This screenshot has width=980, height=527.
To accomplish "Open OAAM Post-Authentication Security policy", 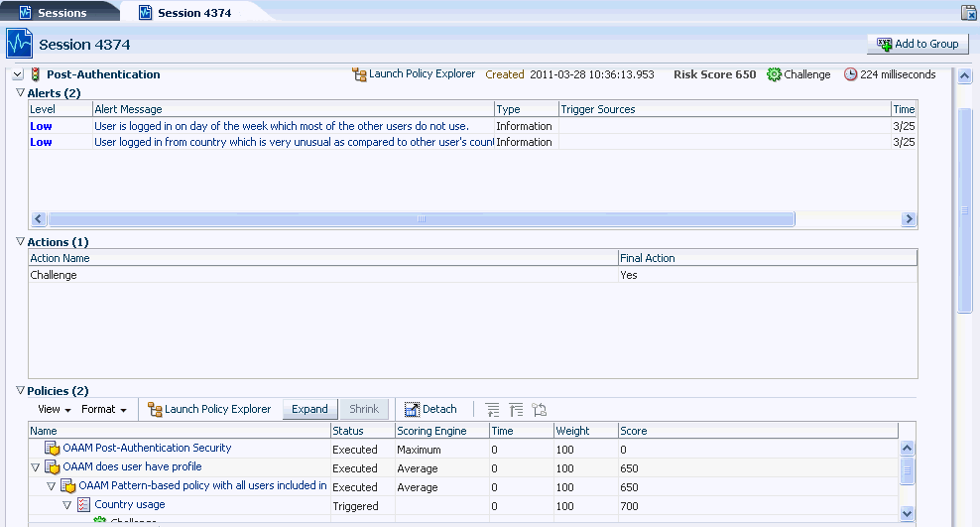I will pos(147,448).
